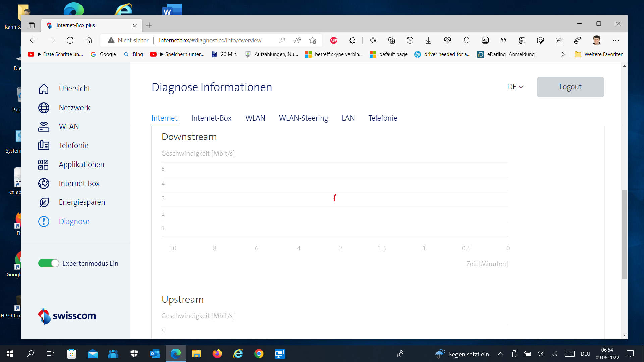
Task: Open Energiesparen via the leaf icon
Action: pyautogui.click(x=44, y=202)
